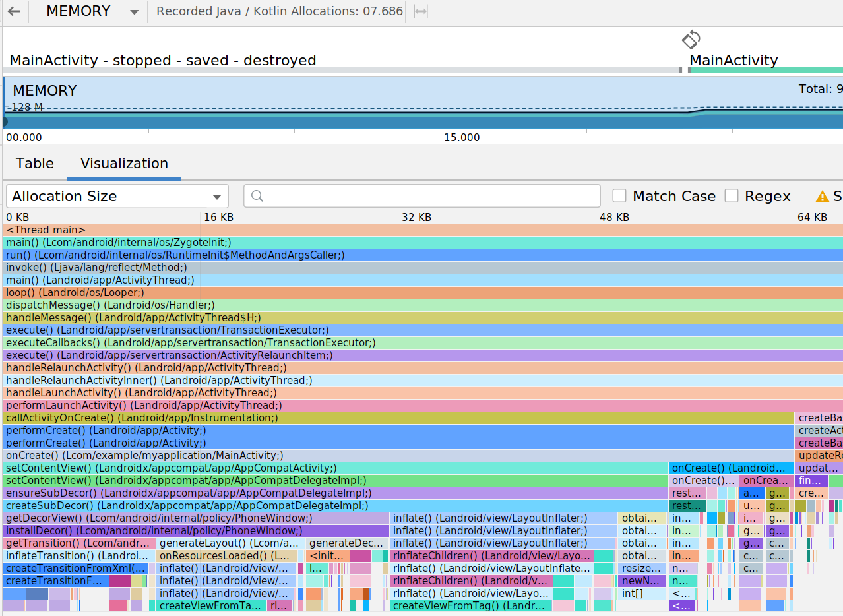Click the Recorded Java / Kotlin Allocations label

tap(279, 12)
